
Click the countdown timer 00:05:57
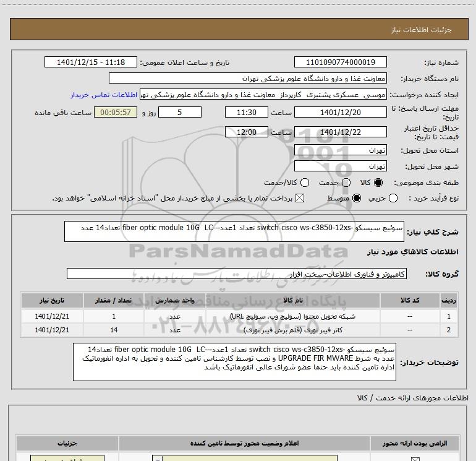pos(116,112)
